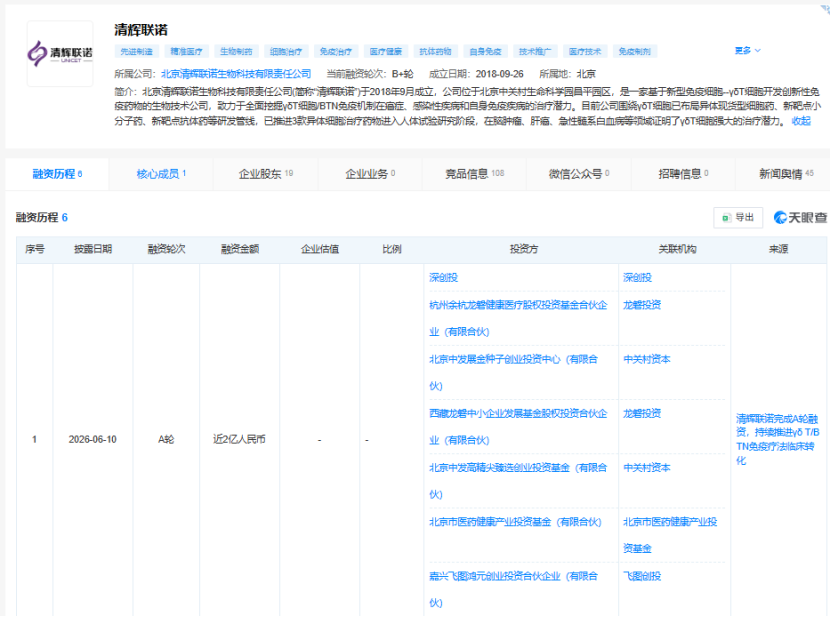Click the 先进制造 tag
Viewport: 830px width, 617px height.
137,51
